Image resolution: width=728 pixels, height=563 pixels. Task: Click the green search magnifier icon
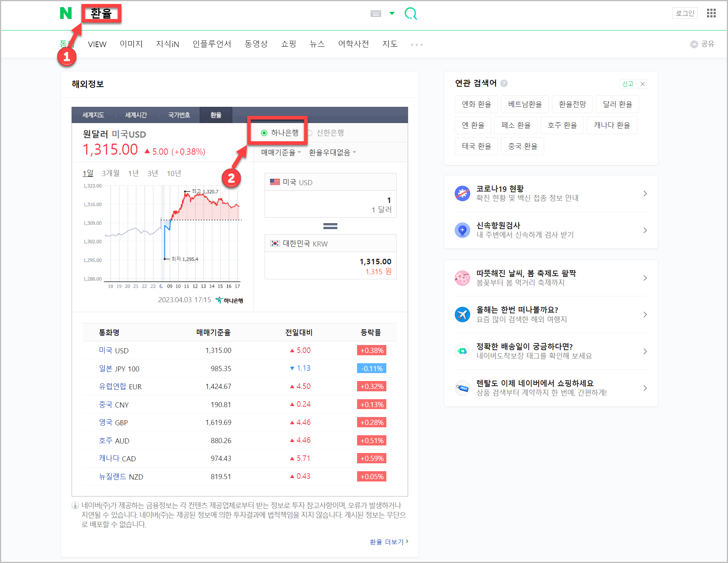(x=411, y=13)
